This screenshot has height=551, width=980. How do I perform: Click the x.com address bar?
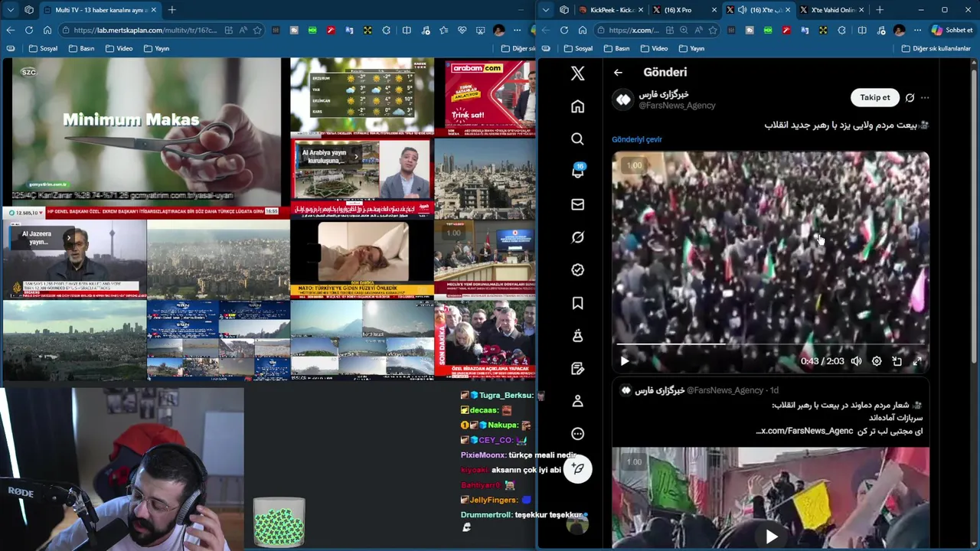coord(635,31)
